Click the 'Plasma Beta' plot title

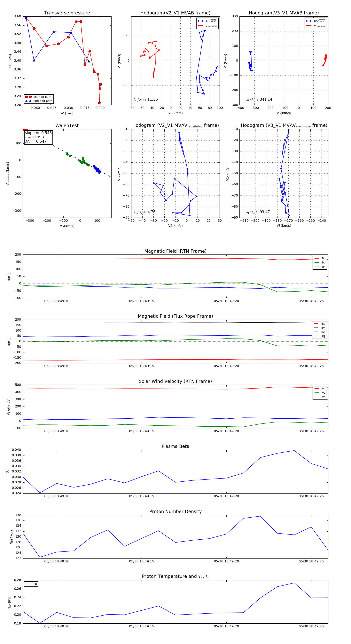click(x=175, y=446)
